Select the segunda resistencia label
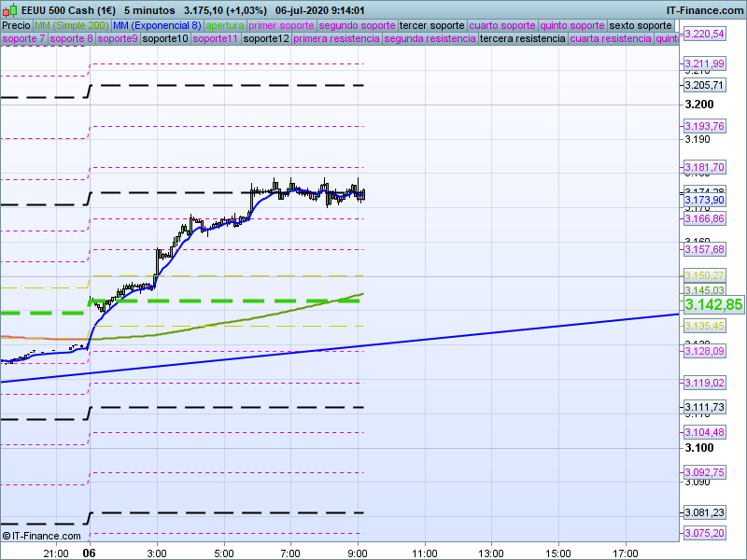This screenshot has width=747, height=560. pos(430,38)
